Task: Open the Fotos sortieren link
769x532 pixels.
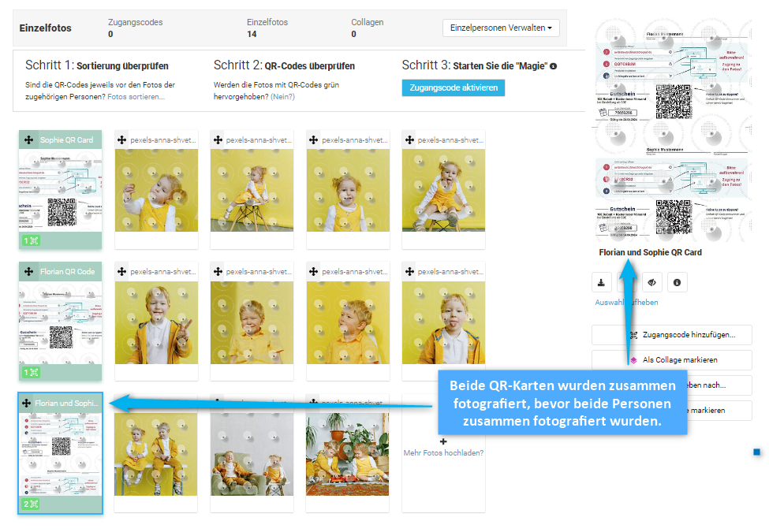Action: [136, 97]
